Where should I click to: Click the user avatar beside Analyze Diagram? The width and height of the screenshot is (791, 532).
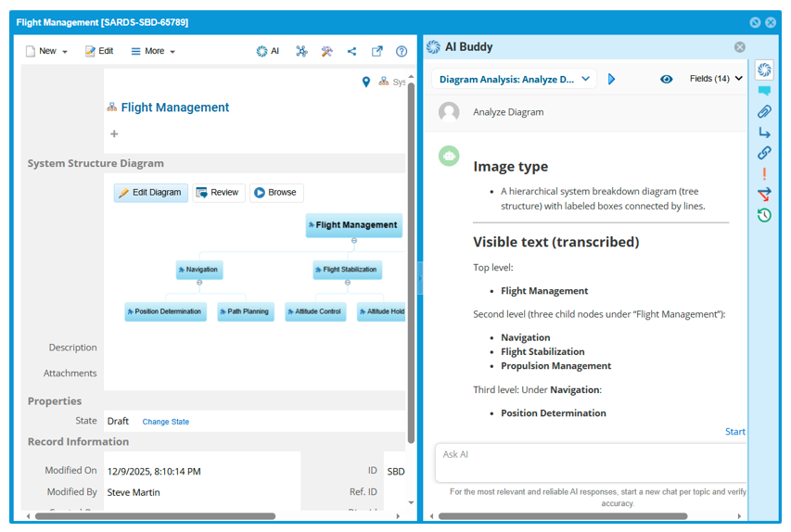(x=449, y=112)
